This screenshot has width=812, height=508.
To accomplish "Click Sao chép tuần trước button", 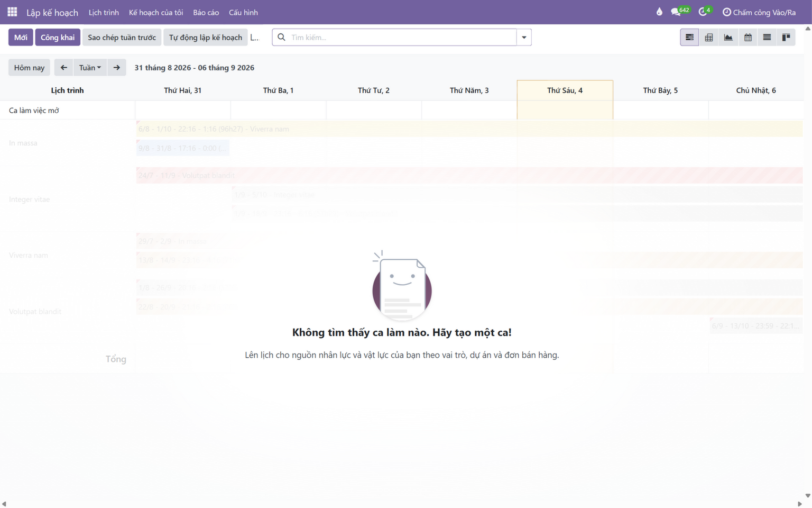I will (122, 37).
